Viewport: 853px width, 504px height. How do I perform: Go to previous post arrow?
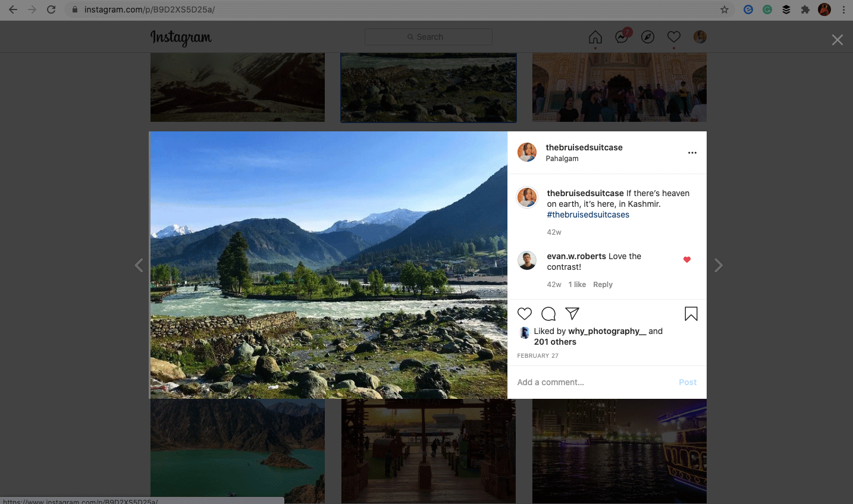click(x=139, y=265)
